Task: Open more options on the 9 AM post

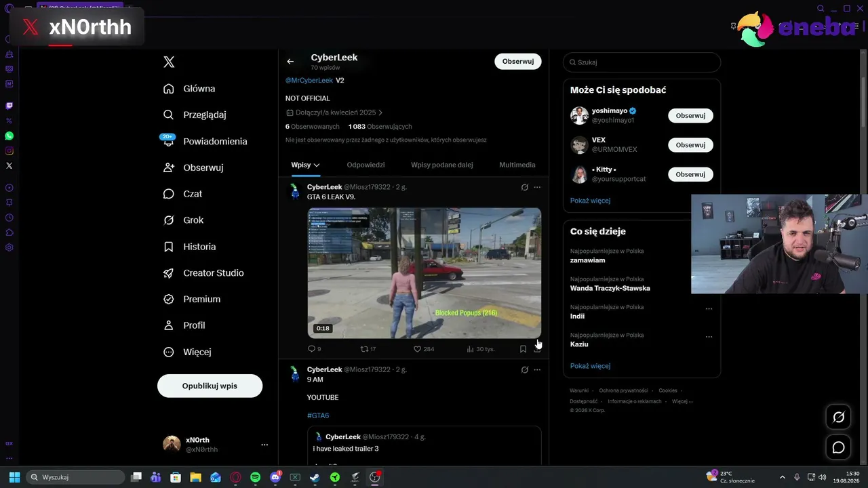Action: (537, 370)
